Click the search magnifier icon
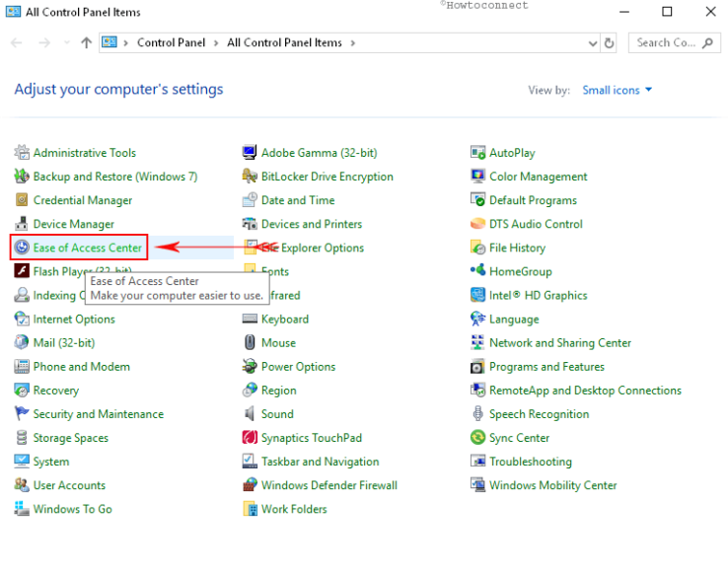 (707, 43)
